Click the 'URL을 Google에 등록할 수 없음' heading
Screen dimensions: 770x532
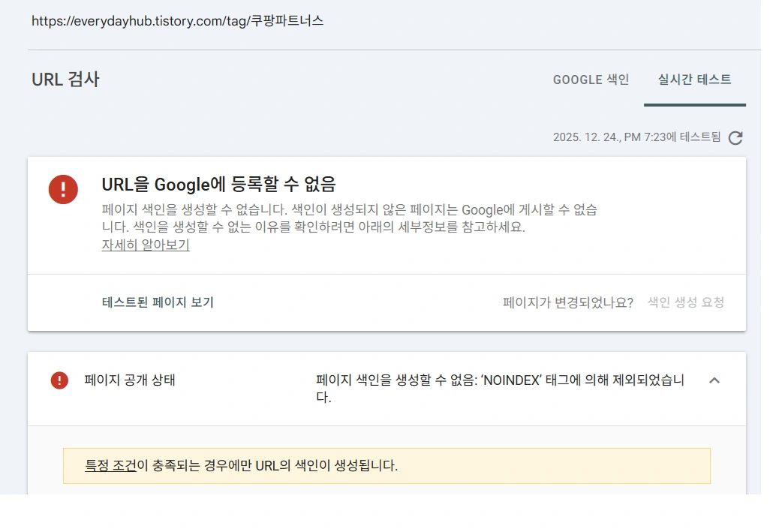[x=218, y=184]
